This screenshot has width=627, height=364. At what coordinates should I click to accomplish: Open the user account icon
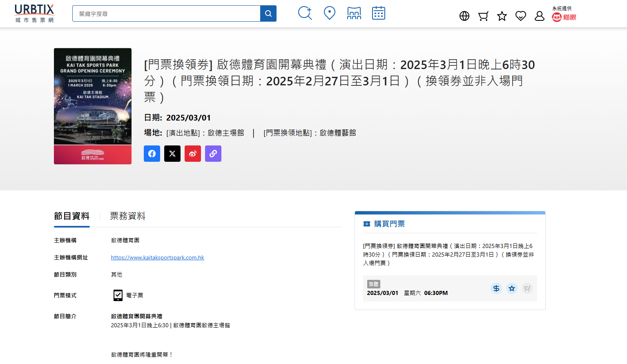539,16
